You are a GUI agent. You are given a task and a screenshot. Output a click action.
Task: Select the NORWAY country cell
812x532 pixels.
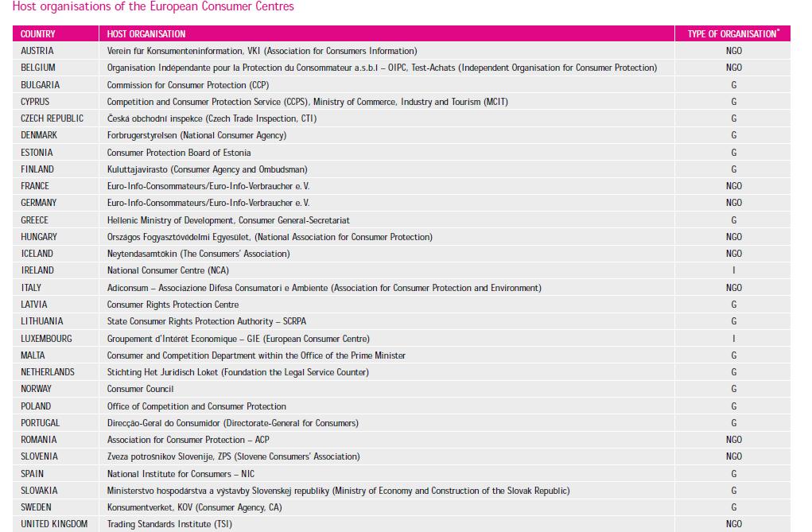click(56, 389)
